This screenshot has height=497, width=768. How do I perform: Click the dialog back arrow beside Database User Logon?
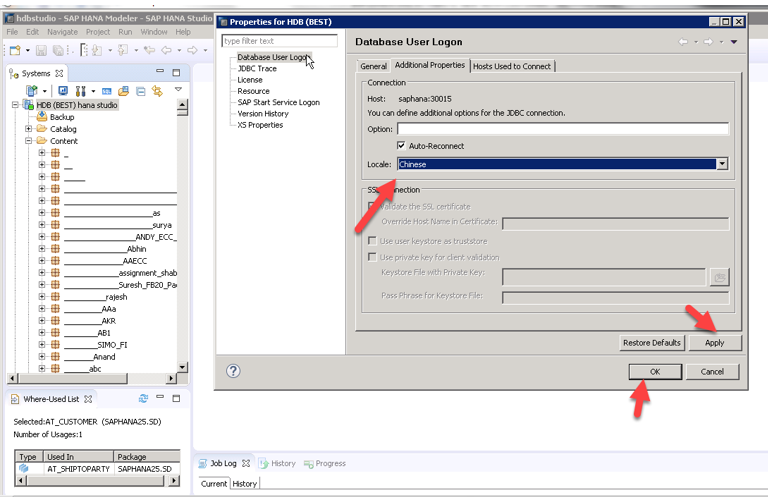(683, 42)
